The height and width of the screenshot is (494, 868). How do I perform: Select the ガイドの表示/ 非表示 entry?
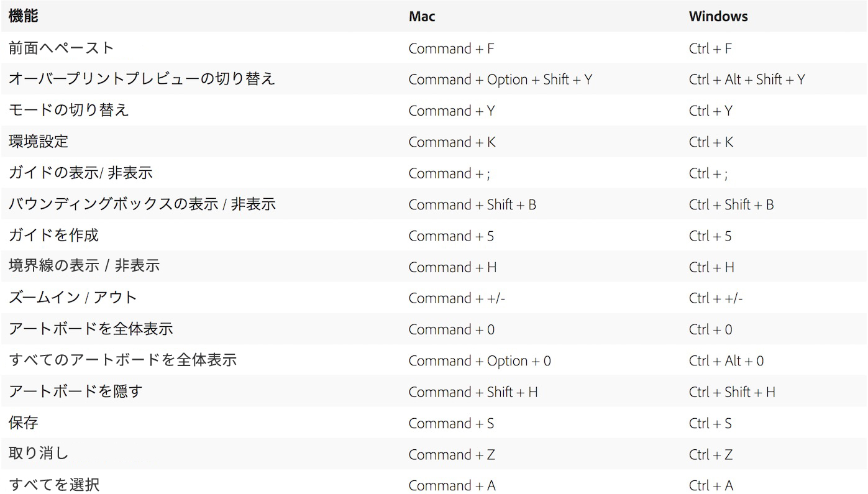81,173
